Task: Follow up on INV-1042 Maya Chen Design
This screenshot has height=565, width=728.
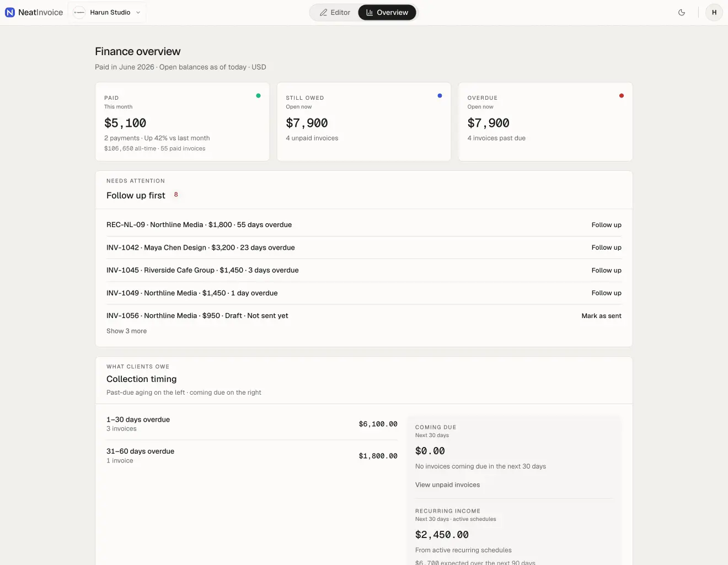Action: pyautogui.click(x=606, y=247)
